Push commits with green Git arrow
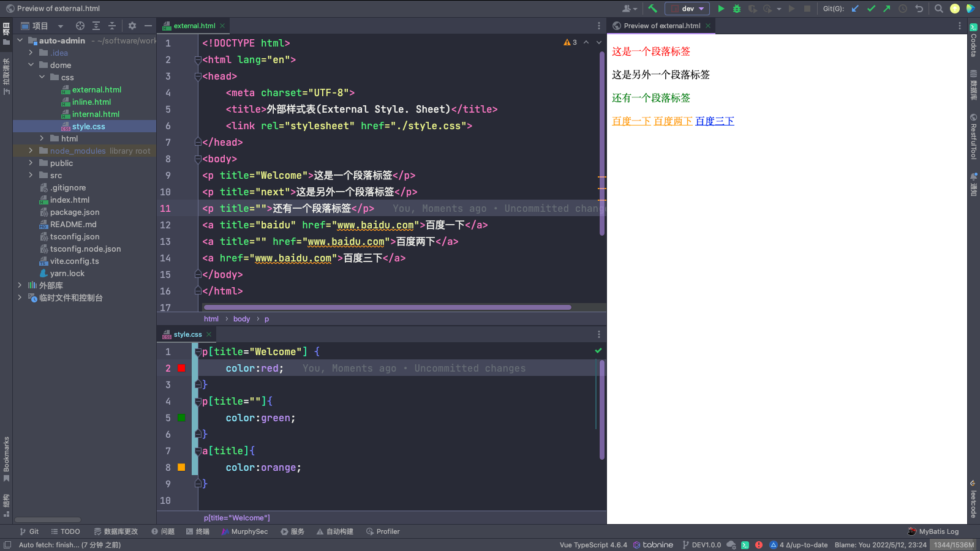Screen dimensions: 980x551 pyautogui.click(x=886, y=9)
